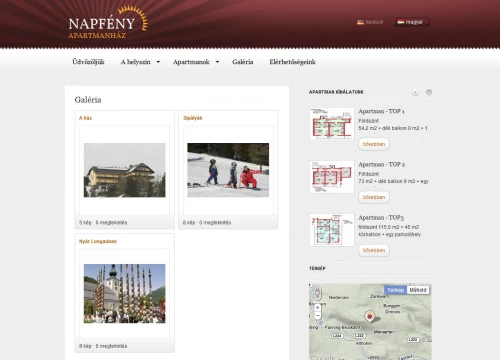Viewport: 500px width, 360px height.
Task: Open the Nyár Lungauban gallery link
Action: 98,241
